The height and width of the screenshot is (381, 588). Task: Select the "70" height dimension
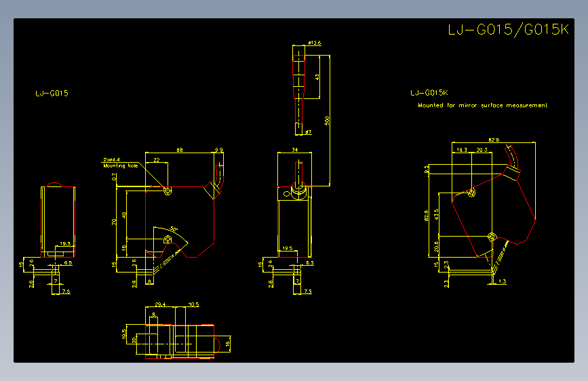tap(114, 222)
